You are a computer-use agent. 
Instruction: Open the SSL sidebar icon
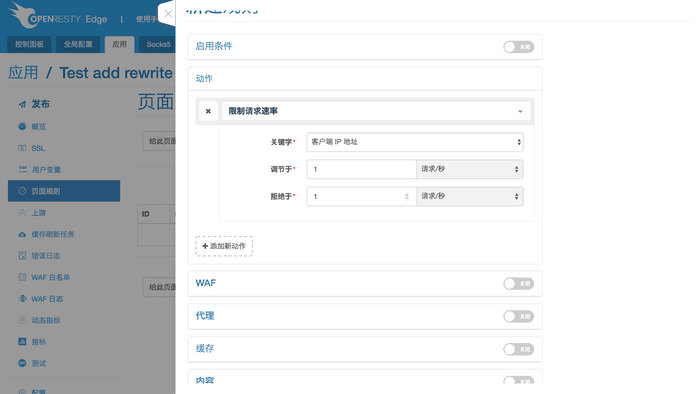pyautogui.click(x=22, y=148)
